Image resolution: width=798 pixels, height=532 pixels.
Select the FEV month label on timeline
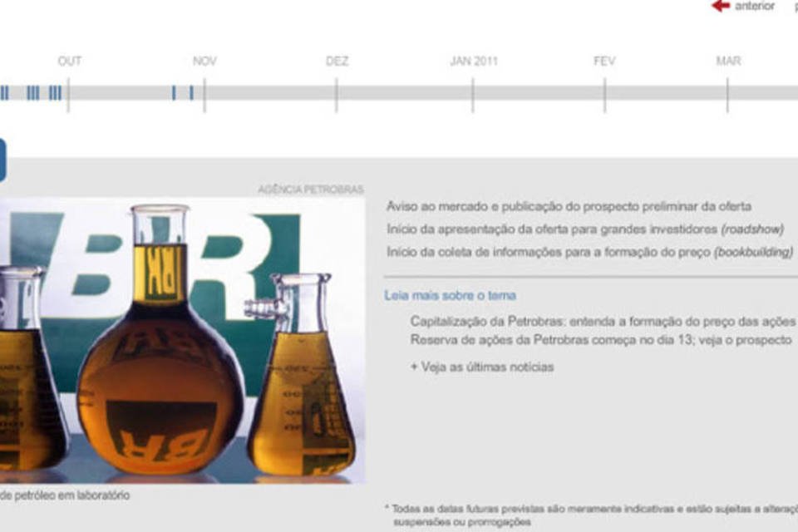(x=604, y=61)
